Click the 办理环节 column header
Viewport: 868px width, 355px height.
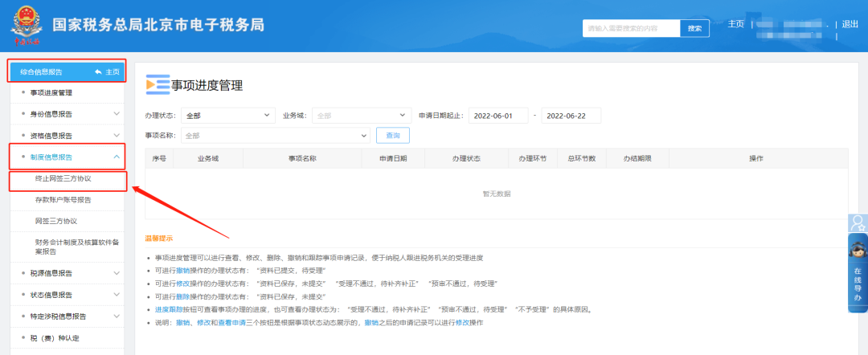[x=533, y=159]
